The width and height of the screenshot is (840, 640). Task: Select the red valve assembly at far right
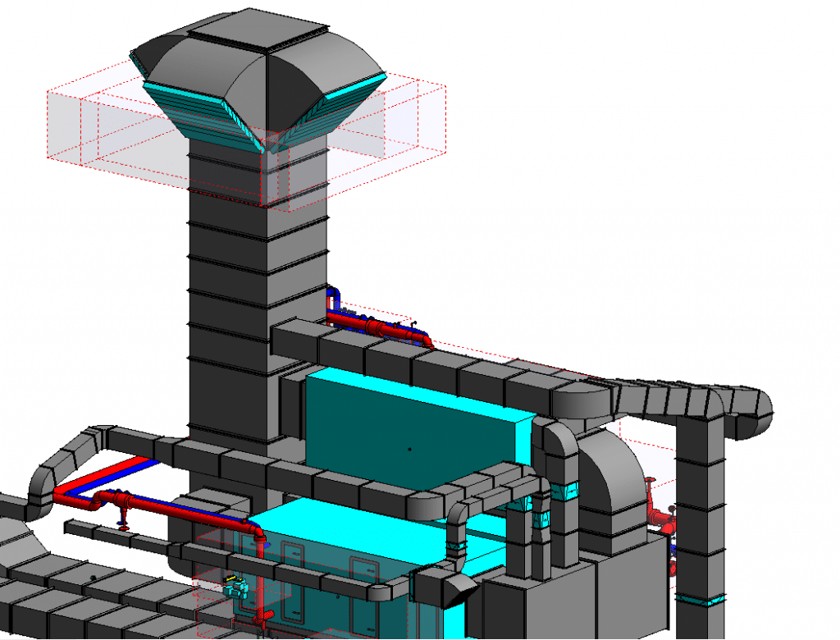(659, 513)
